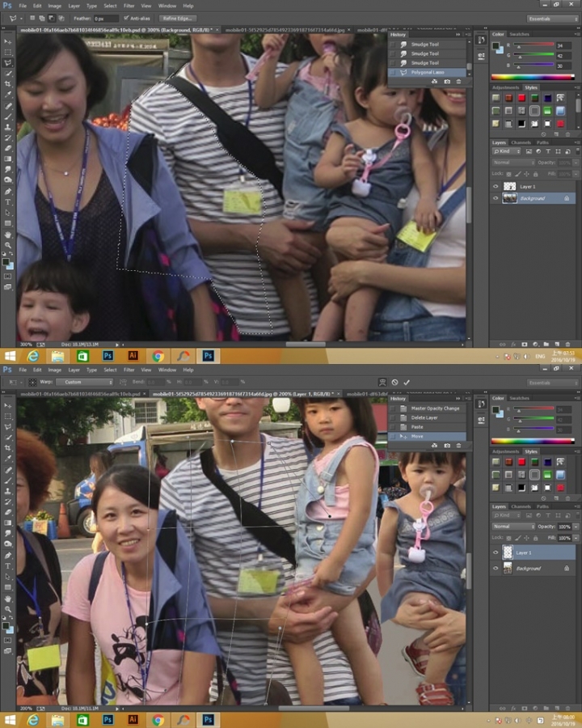Choose the Crop tool in the top Photoshop window
The height and width of the screenshot is (728, 582).
[x=8, y=84]
